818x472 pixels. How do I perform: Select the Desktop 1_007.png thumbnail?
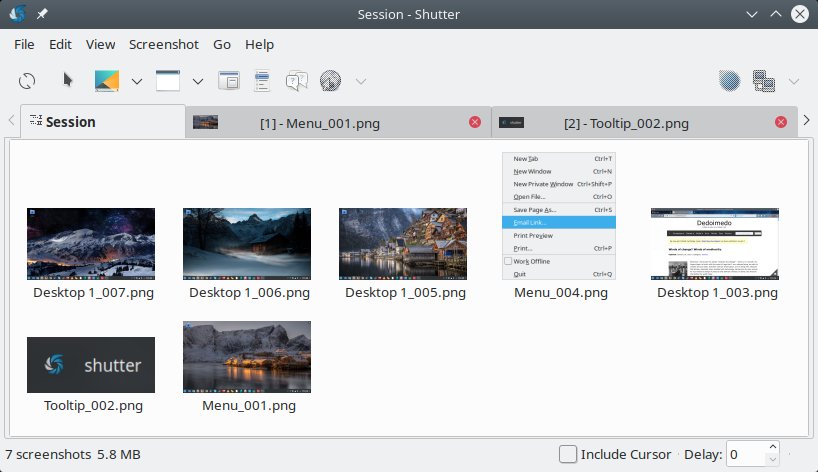point(91,244)
